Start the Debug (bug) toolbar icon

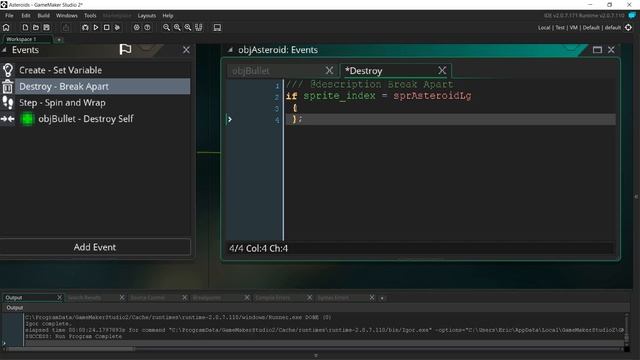(x=85, y=28)
